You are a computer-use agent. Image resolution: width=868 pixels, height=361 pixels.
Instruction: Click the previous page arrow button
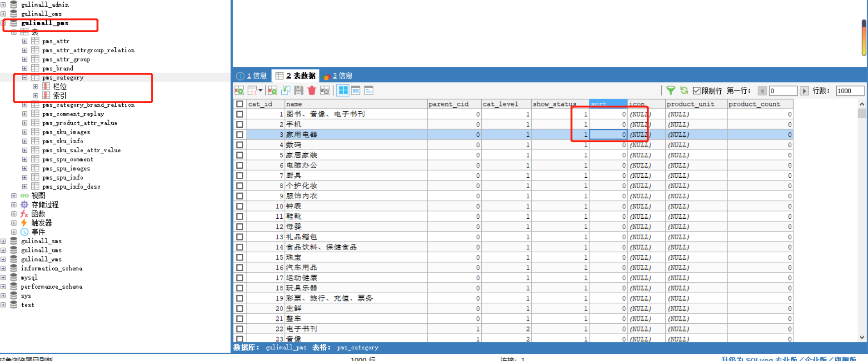[x=762, y=90]
